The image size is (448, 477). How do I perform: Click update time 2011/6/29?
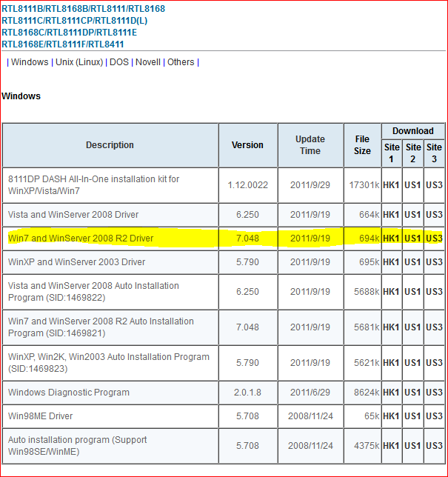(310, 393)
